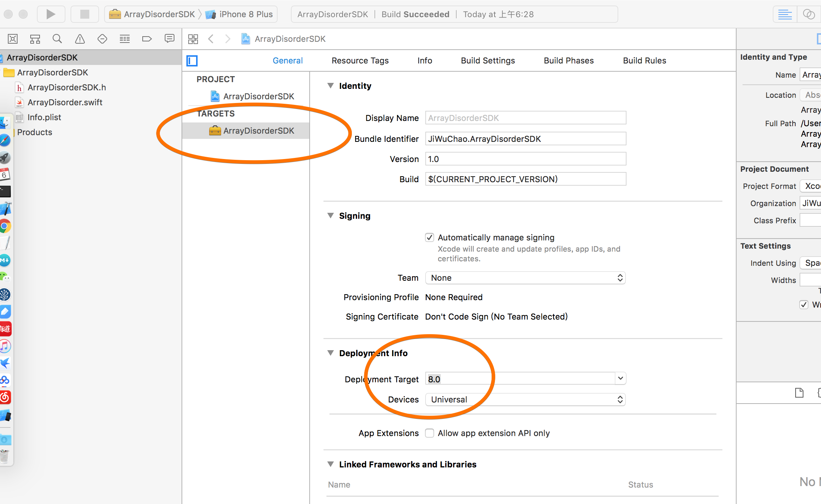Open the Team dropdown
The image size is (821, 504).
tap(525, 278)
